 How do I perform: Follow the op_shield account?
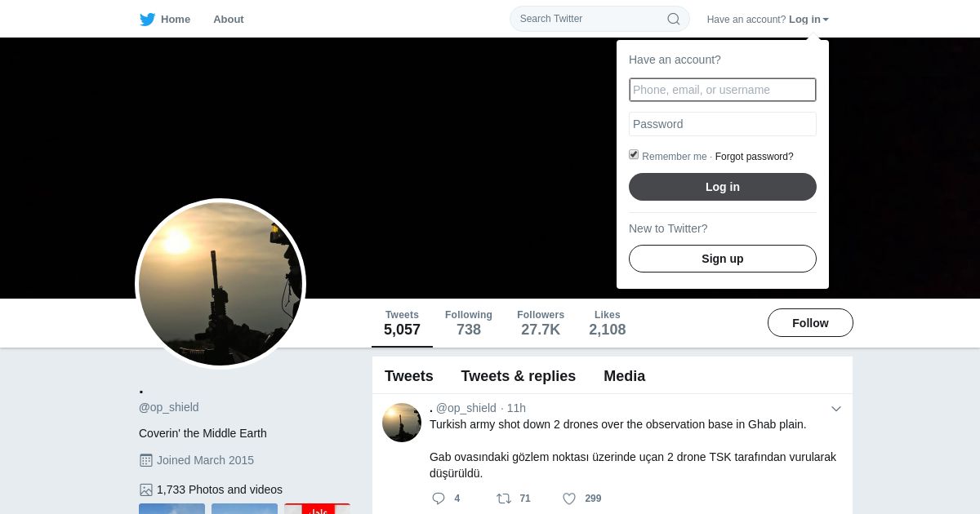pos(810,323)
